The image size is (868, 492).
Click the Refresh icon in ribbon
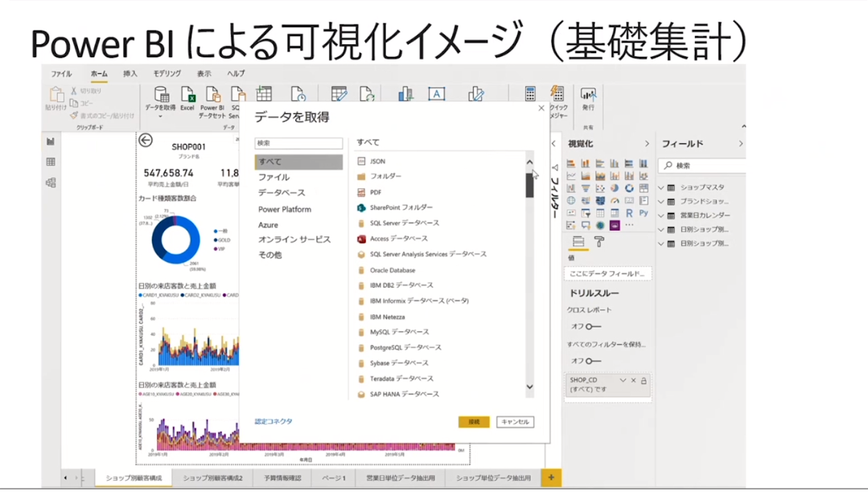click(367, 94)
